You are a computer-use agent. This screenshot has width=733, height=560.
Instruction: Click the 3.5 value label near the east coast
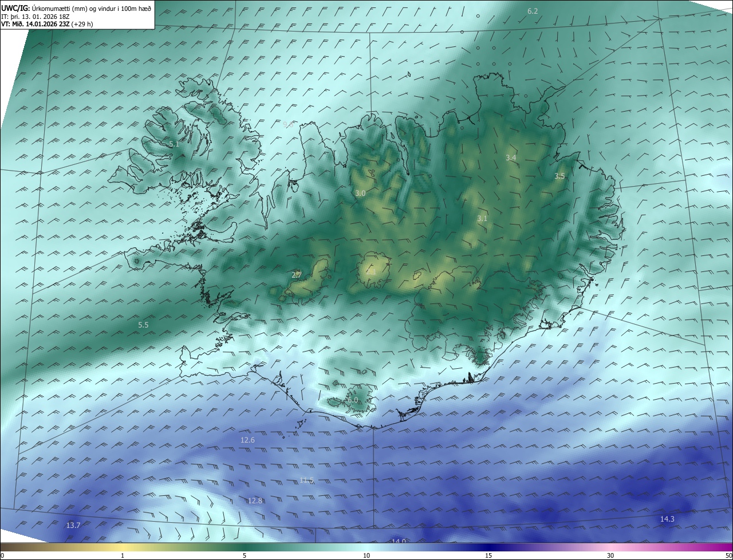pos(559,176)
